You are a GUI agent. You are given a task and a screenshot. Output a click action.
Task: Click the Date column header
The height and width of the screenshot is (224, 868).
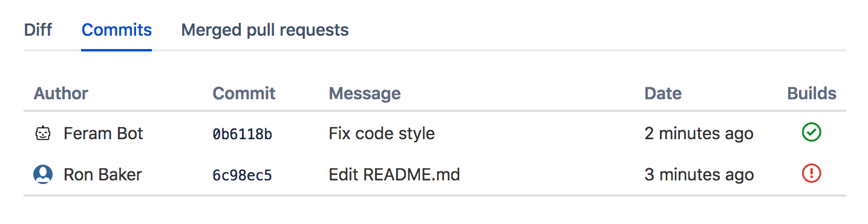coord(663,93)
